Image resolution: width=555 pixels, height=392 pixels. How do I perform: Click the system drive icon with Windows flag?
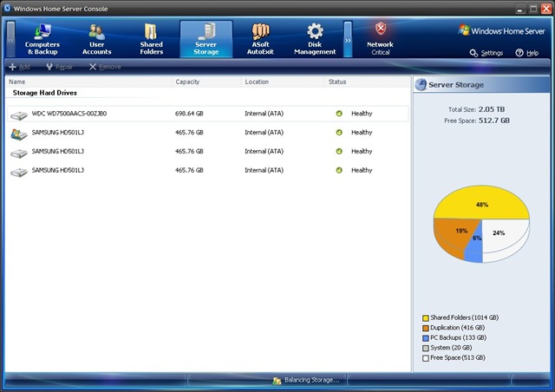point(19,134)
